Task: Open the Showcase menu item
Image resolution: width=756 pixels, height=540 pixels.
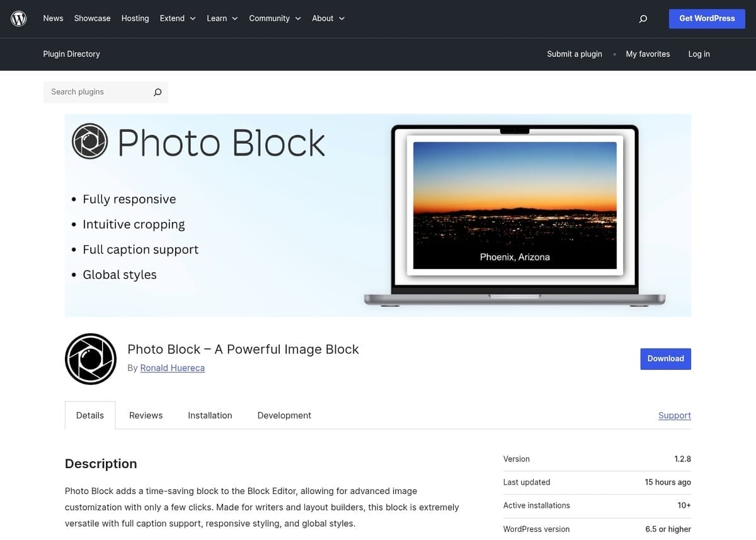Action: pyautogui.click(x=92, y=18)
